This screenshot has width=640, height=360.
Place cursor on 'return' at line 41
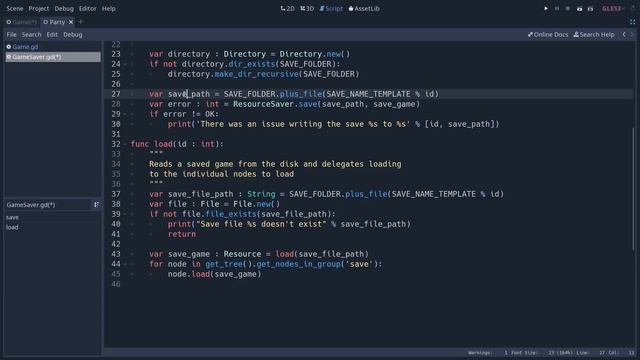point(182,234)
